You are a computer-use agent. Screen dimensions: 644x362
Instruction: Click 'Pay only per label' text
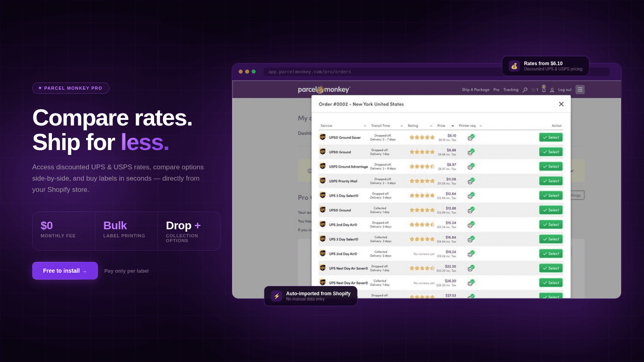point(126,271)
